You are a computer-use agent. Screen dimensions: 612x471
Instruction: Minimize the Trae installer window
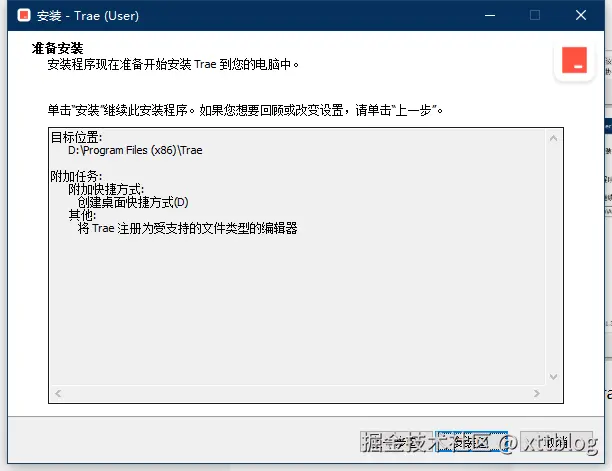point(490,15)
